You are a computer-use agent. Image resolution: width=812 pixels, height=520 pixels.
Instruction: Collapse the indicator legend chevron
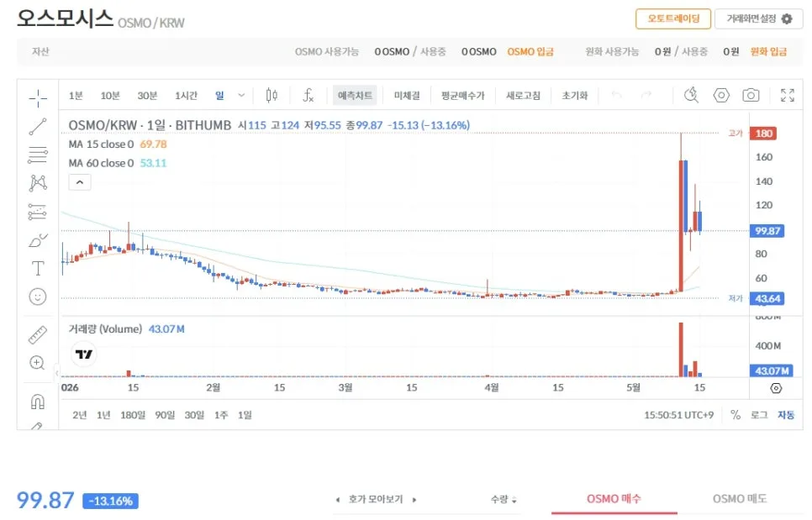click(80, 182)
